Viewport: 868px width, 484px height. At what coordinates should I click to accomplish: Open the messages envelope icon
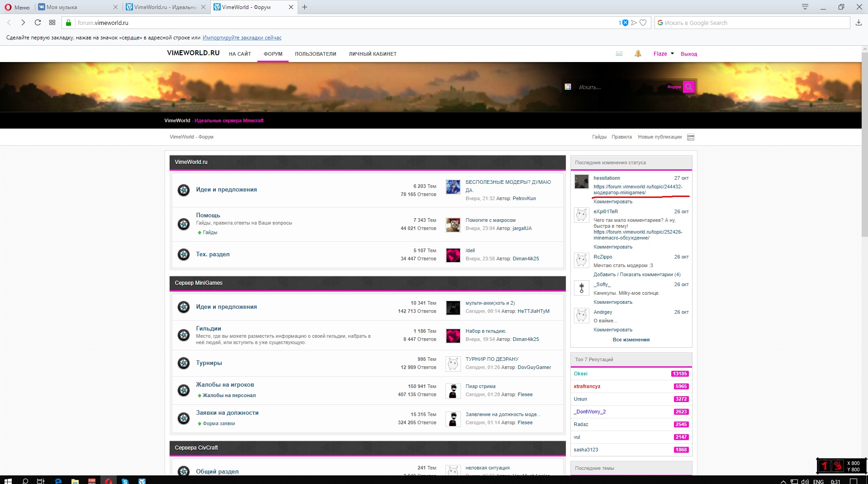[619, 53]
